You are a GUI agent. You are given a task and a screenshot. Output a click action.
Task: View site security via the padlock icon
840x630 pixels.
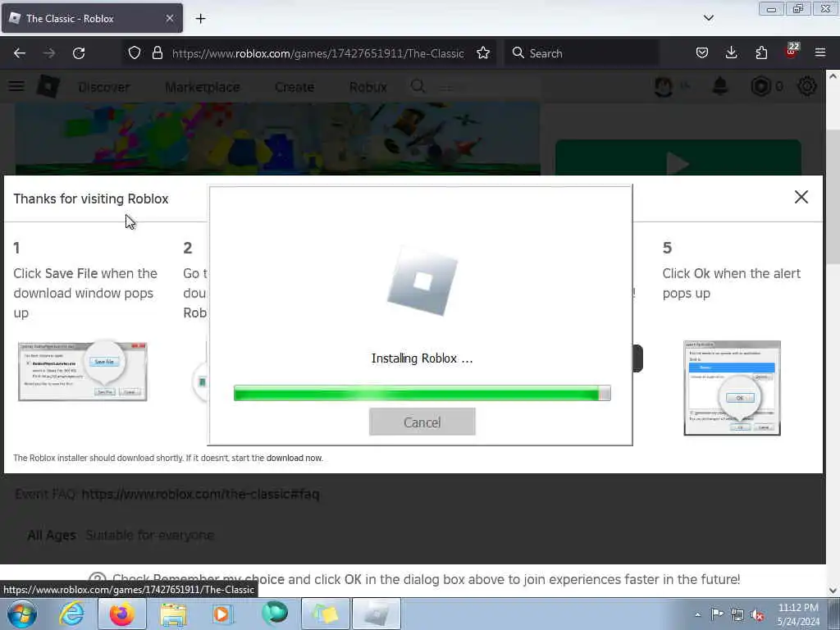pos(157,52)
